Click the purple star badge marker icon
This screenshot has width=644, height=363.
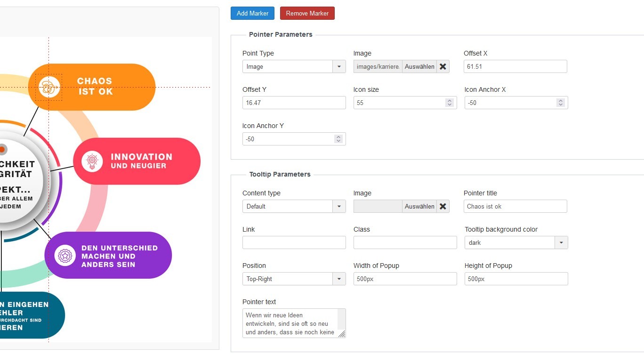tap(65, 256)
